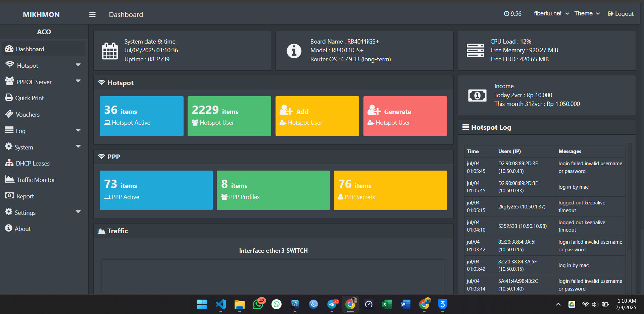Expand the System submenu arrow
The height and width of the screenshot is (314, 644).
[x=78, y=146]
